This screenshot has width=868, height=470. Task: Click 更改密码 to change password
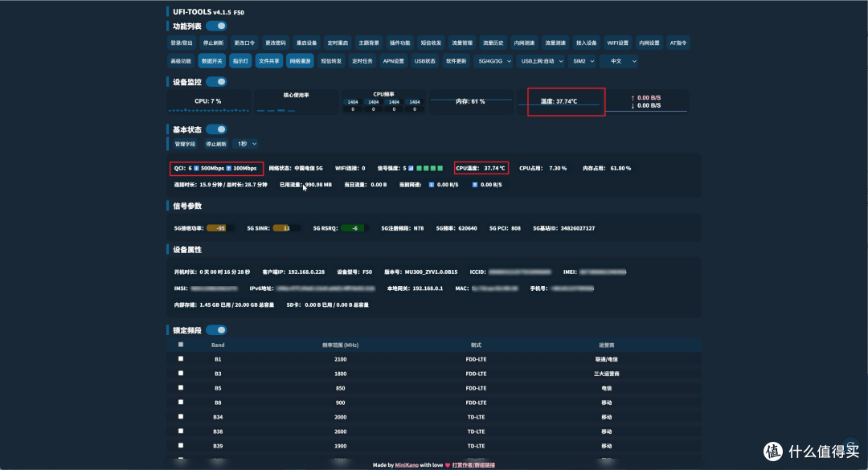[275, 43]
